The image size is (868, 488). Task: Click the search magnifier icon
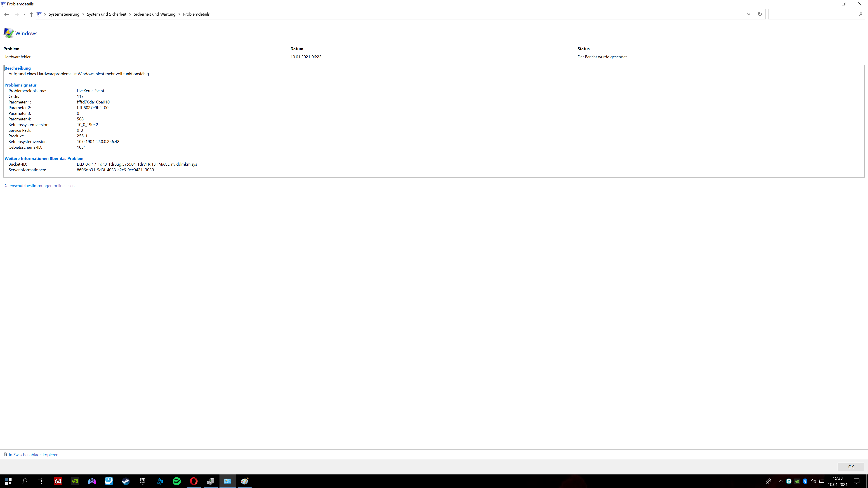click(860, 14)
